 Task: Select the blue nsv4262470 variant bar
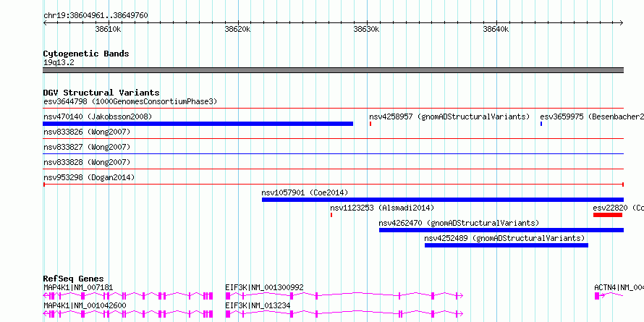(501, 230)
